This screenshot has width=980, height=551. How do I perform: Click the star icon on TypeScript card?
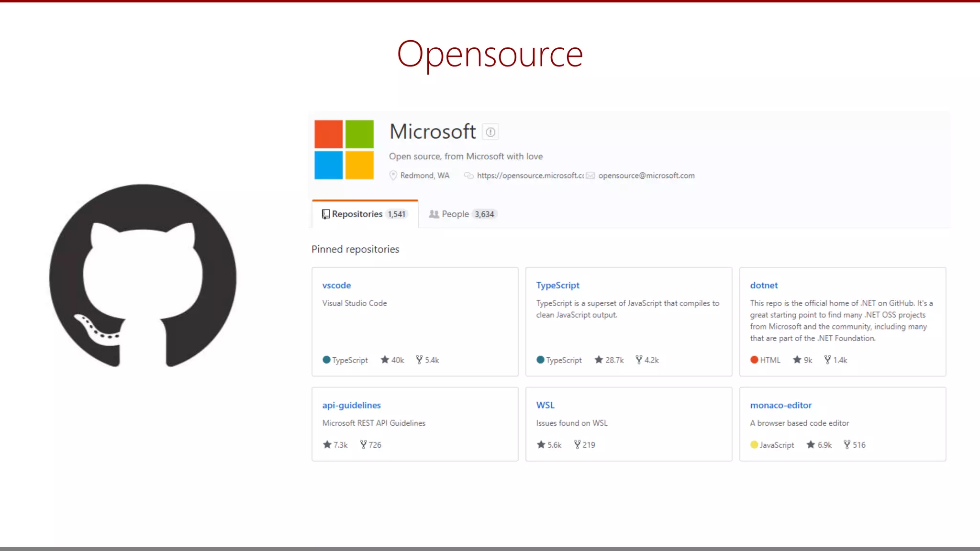[599, 360]
